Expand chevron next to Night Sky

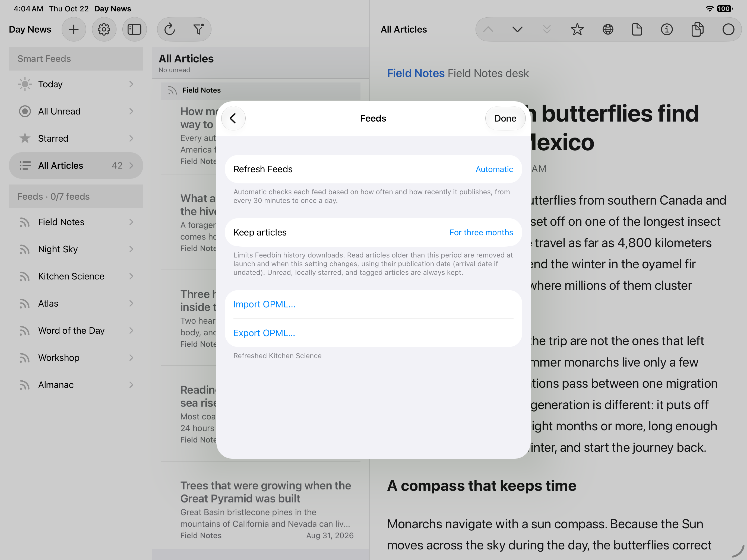click(131, 249)
